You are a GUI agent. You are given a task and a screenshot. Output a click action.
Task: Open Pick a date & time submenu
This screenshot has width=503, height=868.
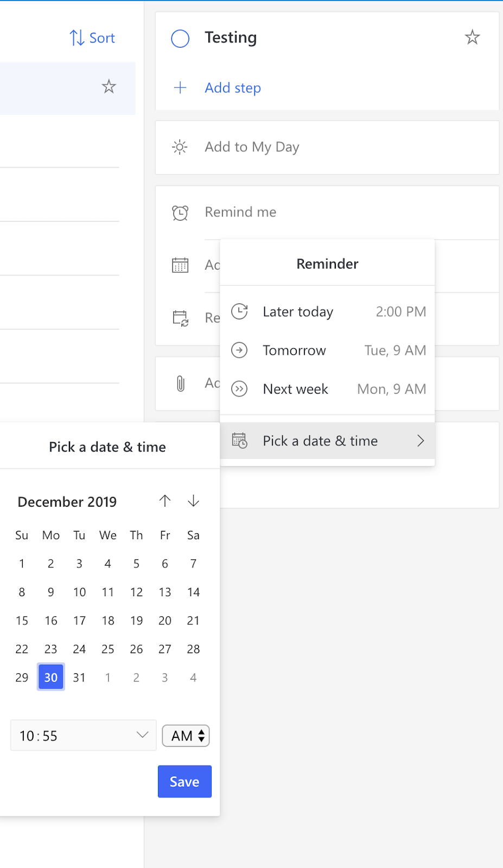(x=327, y=441)
